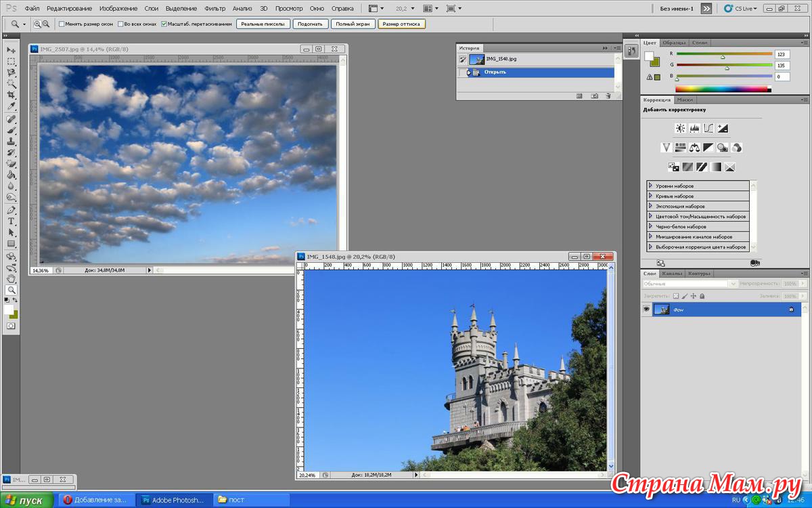The height and width of the screenshot is (508, 812).
Task: Add a Color Balance adjustment (scales icon)
Action: tap(694, 147)
